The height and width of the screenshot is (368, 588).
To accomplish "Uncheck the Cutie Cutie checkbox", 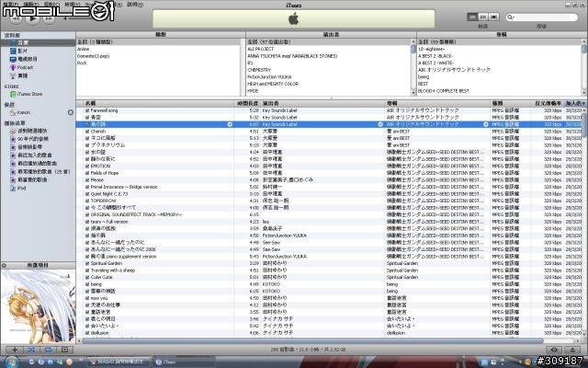I will click(x=87, y=277).
